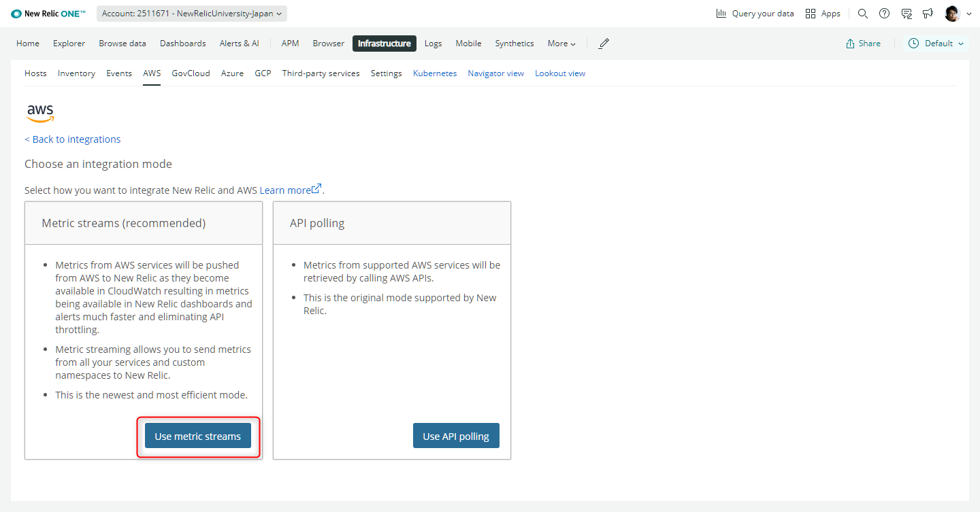Click external link icon beside Learn more

pyautogui.click(x=316, y=189)
